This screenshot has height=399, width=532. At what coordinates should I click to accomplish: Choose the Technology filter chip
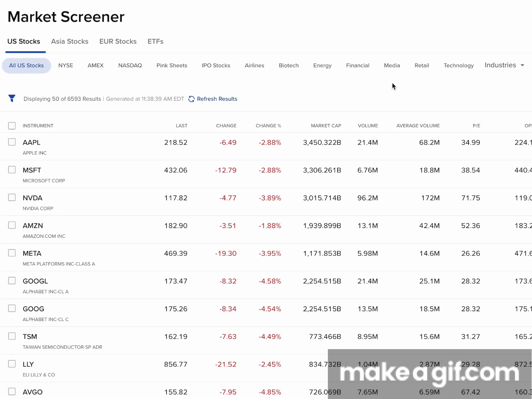[459, 66]
